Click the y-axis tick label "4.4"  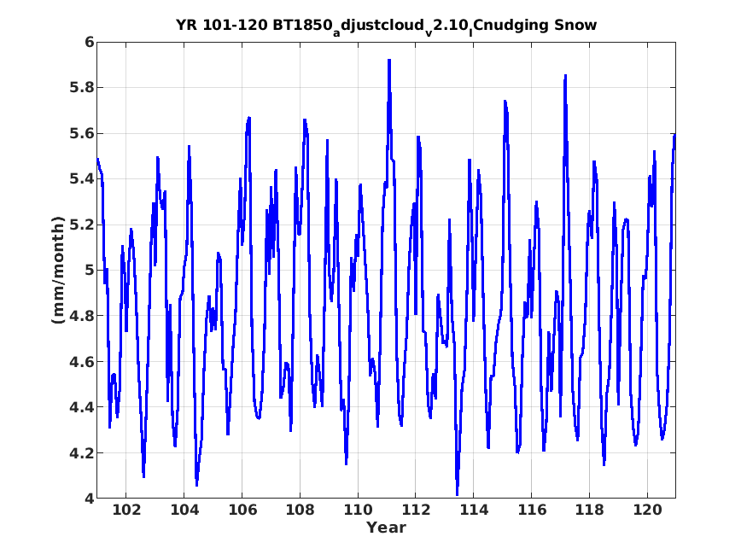82,407
